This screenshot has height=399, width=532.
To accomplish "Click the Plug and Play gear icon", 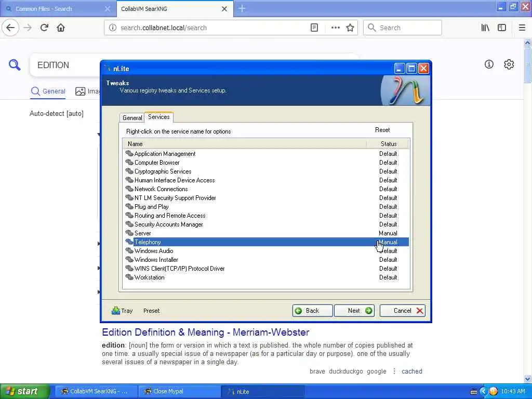I will (x=129, y=206).
